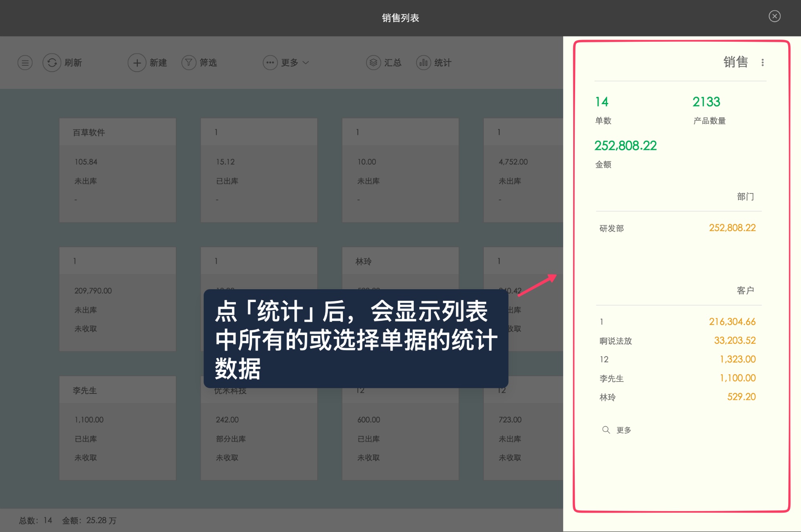801x532 pixels.
Task: Click the 刷新 refresh icon
Action: (51, 62)
